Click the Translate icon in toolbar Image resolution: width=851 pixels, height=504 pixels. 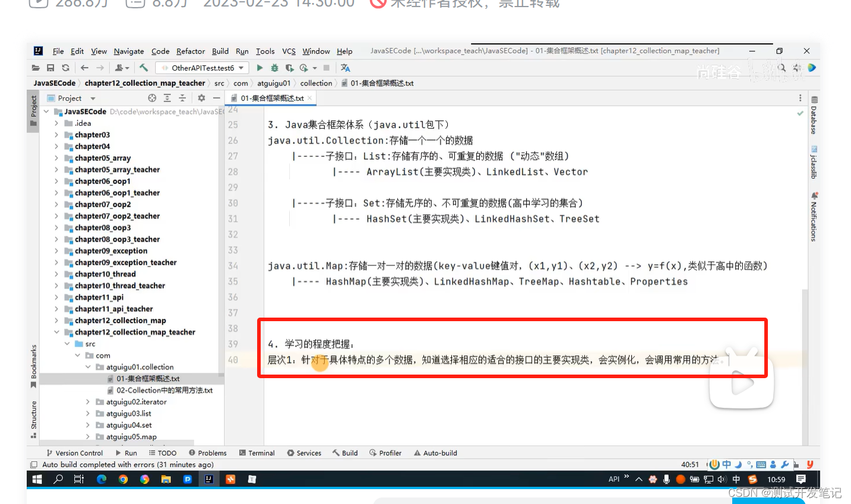[x=346, y=68]
